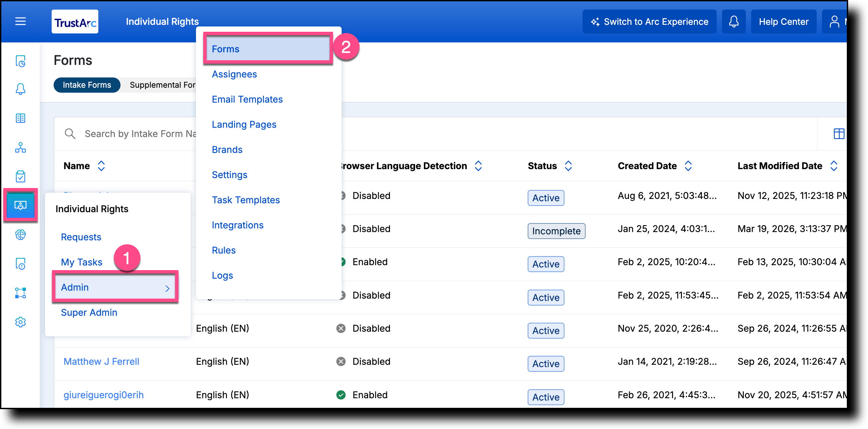The image size is (868, 429).
Task: Select the Individual Rights sidebar icon
Action: (21, 205)
